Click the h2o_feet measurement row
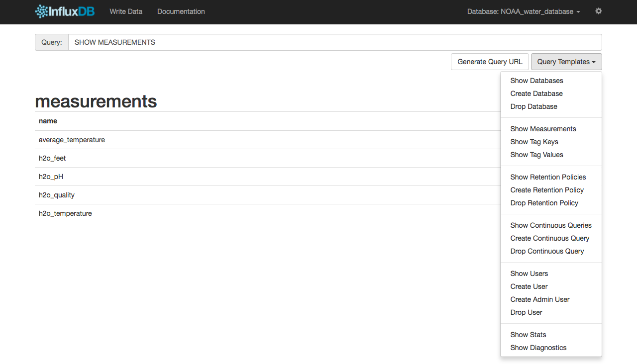The image size is (637, 364). pyautogui.click(x=52, y=158)
